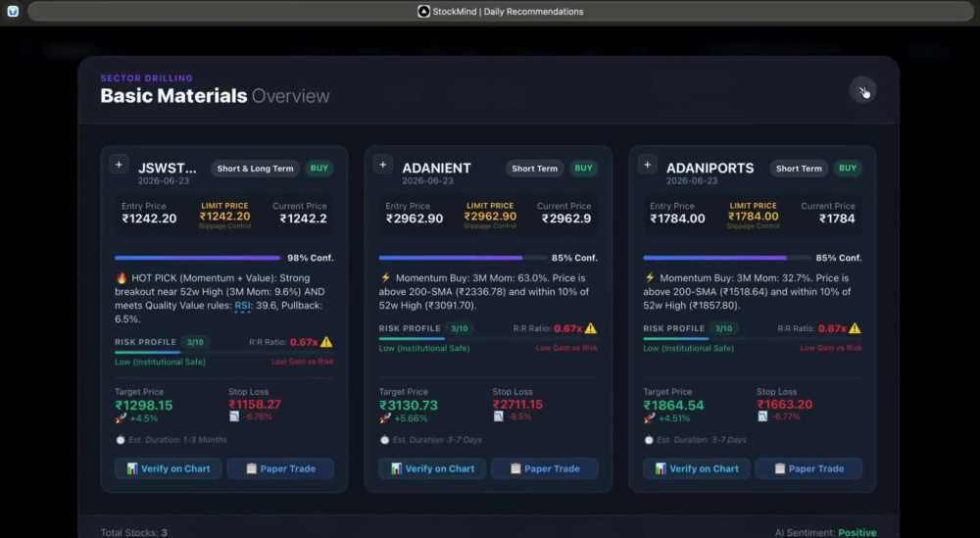Click ADANIPORTS limit price ₹1784.00
The image size is (980, 538).
click(x=753, y=217)
